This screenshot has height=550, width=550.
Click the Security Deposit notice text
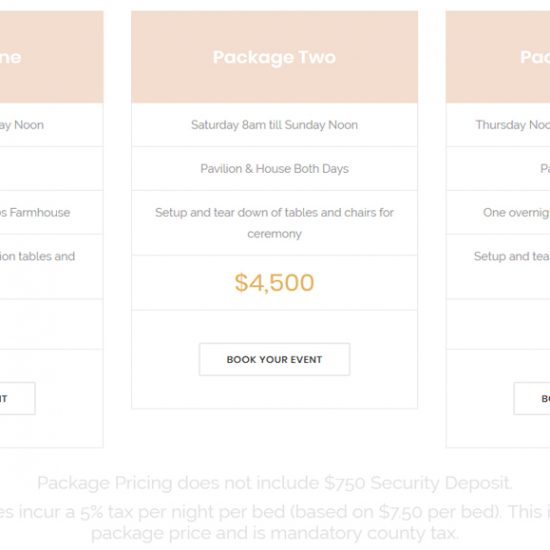pyautogui.click(x=274, y=483)
